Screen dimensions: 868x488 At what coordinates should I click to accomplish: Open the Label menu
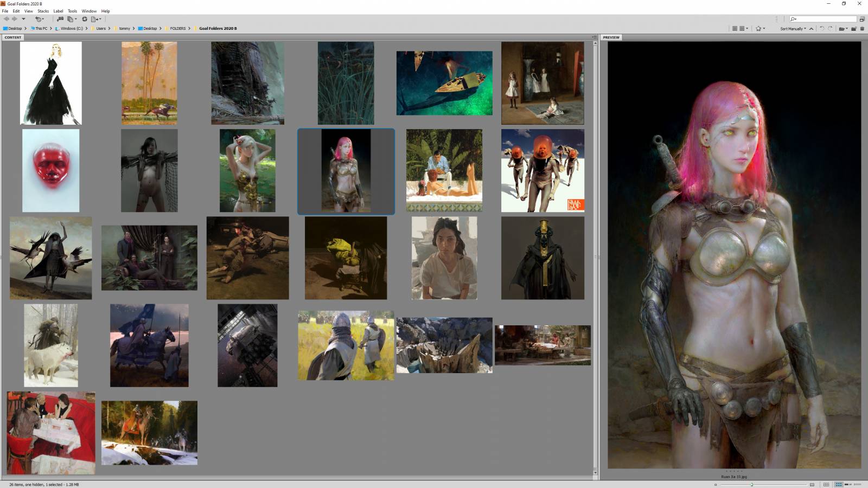click(58, 11)
